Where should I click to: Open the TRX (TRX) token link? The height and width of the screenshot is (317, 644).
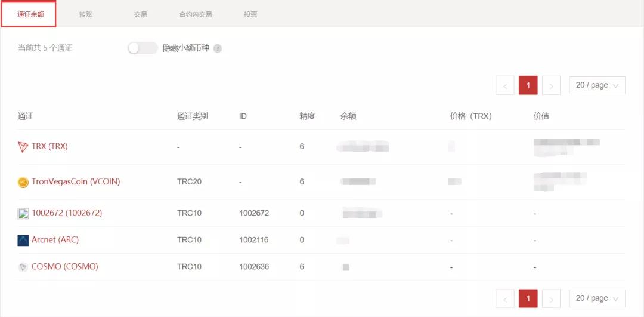coord(49,146)
